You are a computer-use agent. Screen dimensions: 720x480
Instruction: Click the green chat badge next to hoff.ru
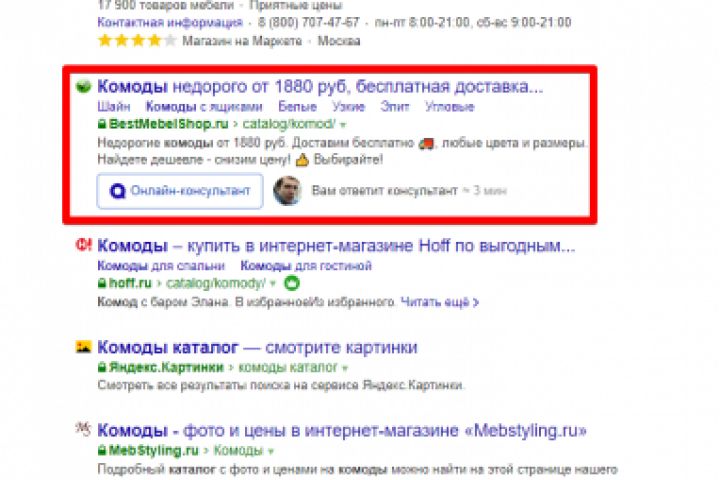[292, 283]
